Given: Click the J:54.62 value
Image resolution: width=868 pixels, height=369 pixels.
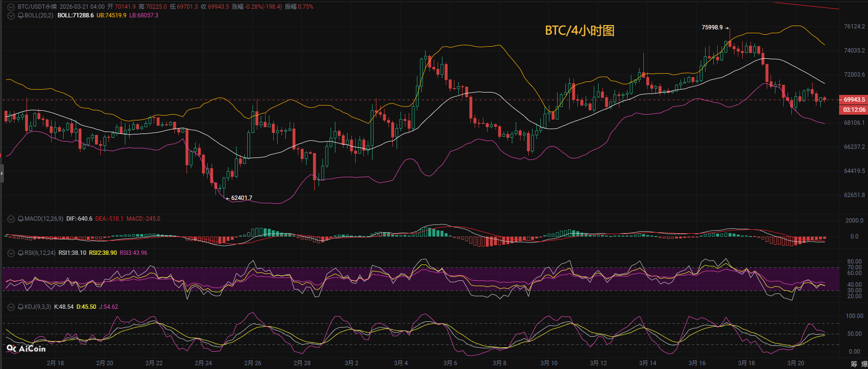Looking at the screenshot, I should 108,307.
